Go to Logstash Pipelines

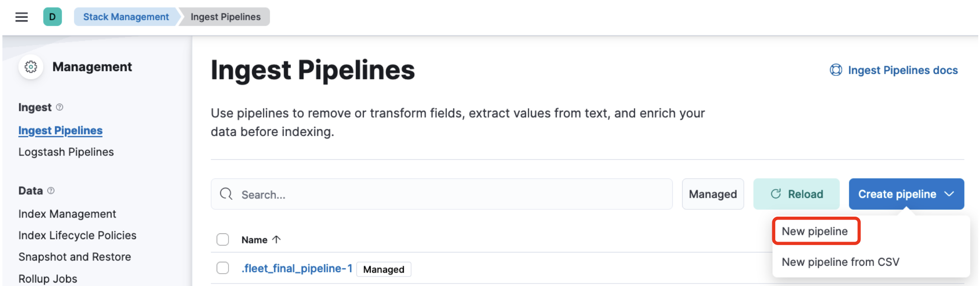click(66, 152)
